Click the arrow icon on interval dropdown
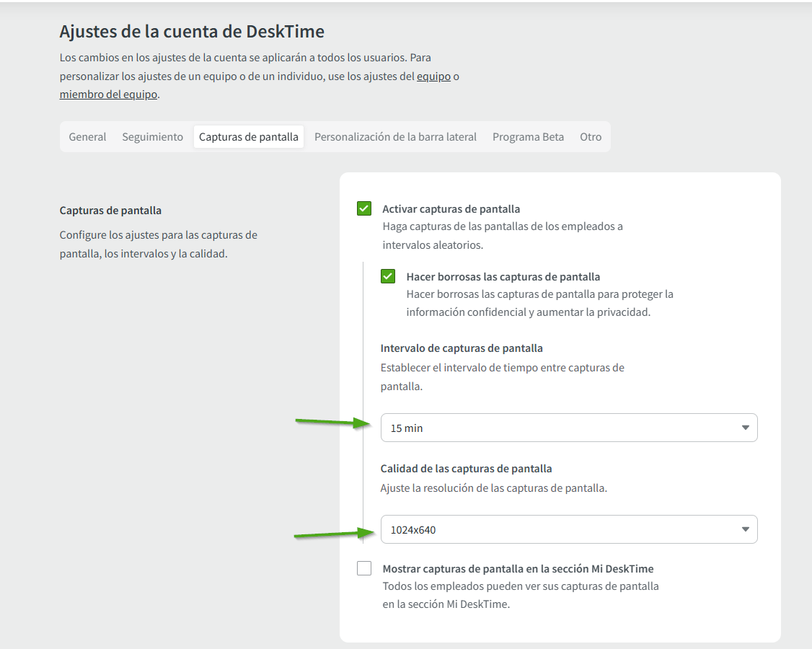This screenshot has width=812, height=649. click(x=745, y=428)
